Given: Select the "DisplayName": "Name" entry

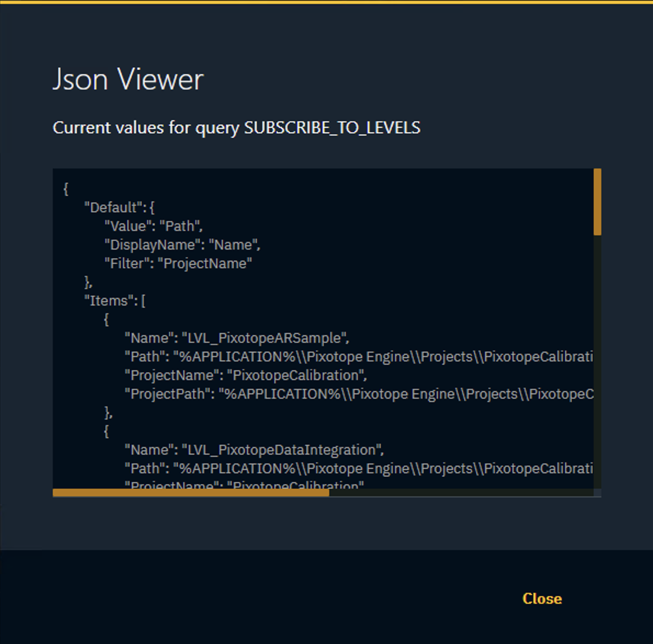Looking at the screenshot, I should (181, 245).
